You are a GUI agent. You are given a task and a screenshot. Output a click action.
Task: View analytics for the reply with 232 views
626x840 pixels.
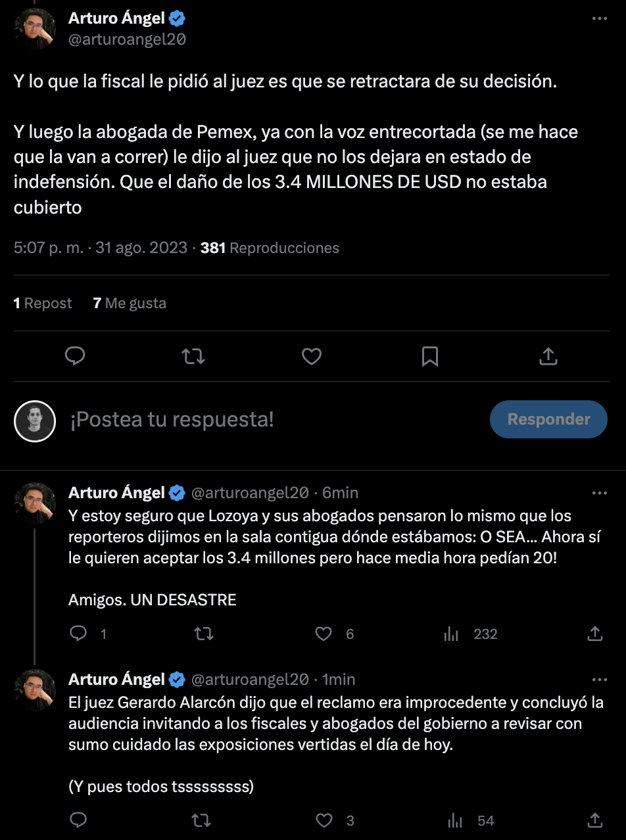click(452, 634)
